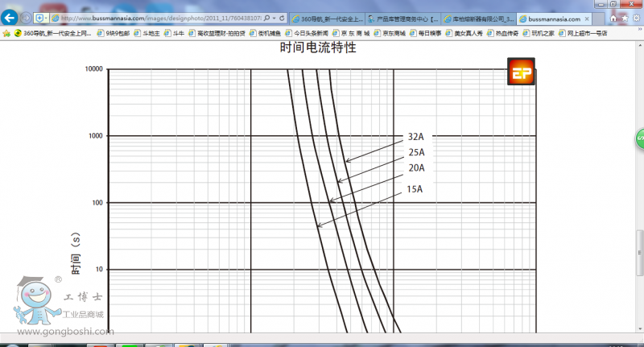Click the orange EP logo on chart
Image resolution: width=644 pixels, height=347 pixels.
[x=521, y=72]
